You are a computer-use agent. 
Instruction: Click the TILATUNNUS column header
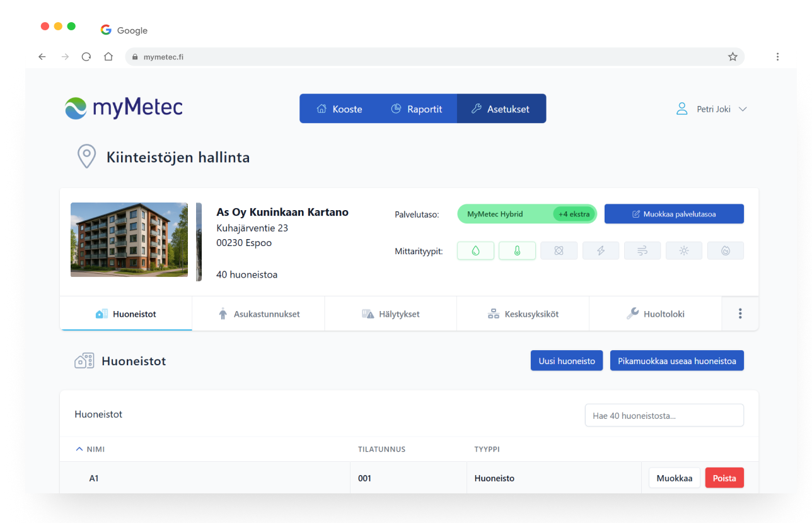pyautogui.click(x=381, y=449)
